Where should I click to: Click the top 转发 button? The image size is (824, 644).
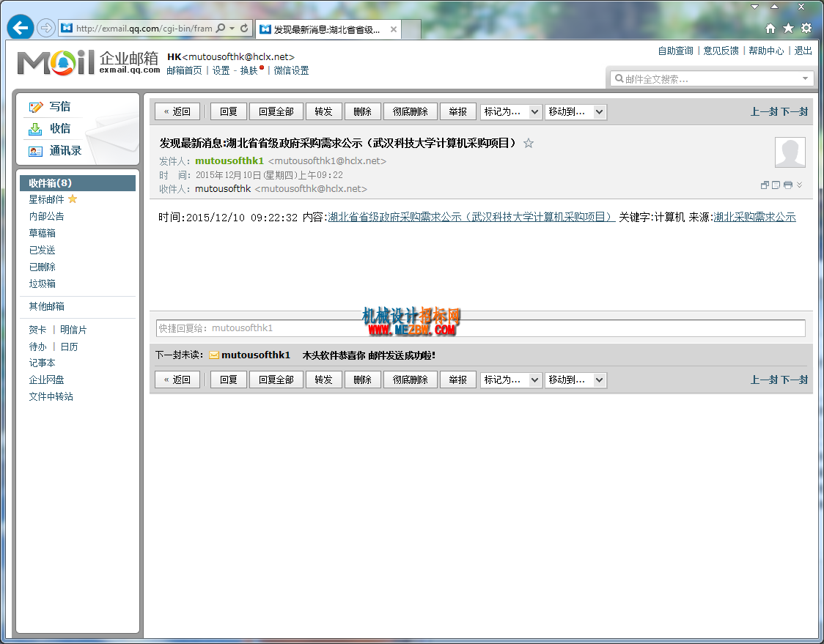[324, 112]
